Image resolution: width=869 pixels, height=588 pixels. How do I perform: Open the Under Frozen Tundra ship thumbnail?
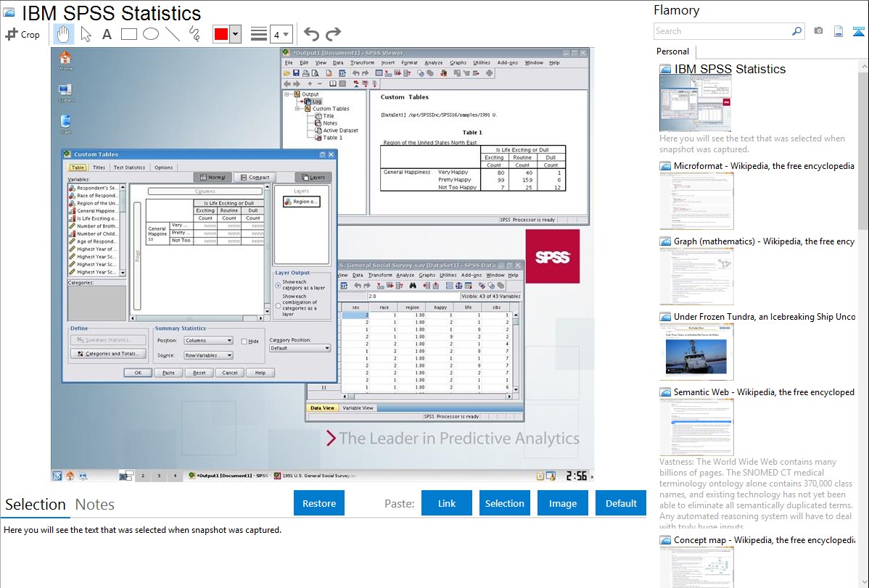pyautogui.click(x=696, y=352)
